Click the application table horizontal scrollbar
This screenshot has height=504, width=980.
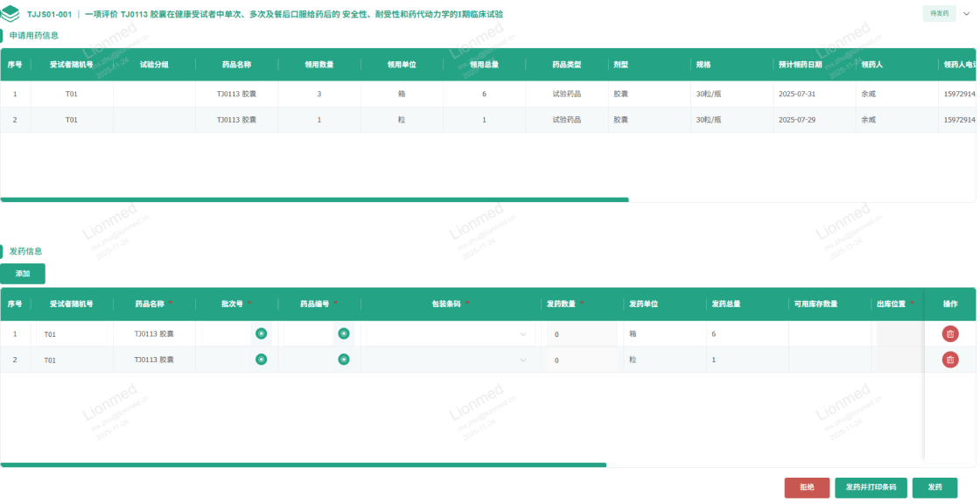pos(314,199)
